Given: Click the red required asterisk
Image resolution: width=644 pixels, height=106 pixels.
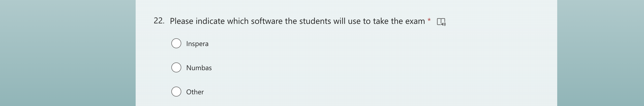Looking at the screenshot, I should pyautogui.click(x=429, y=20).
